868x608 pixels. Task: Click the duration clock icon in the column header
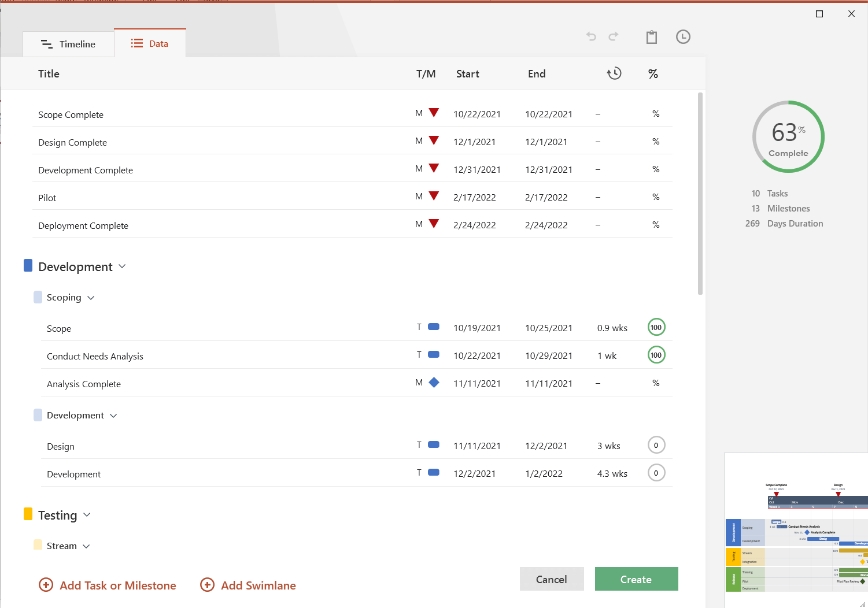tap(615, 73)
